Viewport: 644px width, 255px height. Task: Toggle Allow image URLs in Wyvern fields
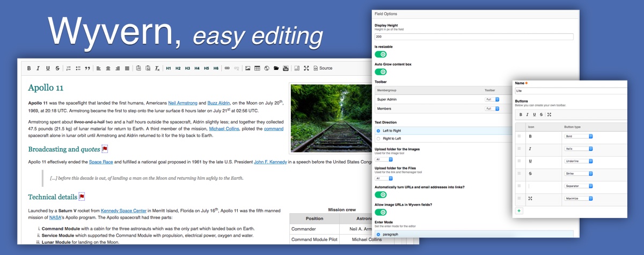click(x=380, y=212)
